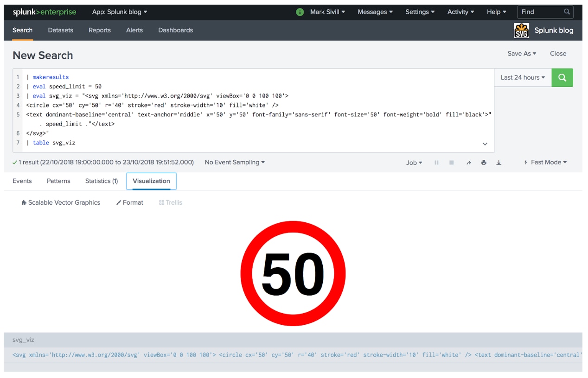588x378 pixels.
Task: Open the Job dropdown menu
Action: 414,163
